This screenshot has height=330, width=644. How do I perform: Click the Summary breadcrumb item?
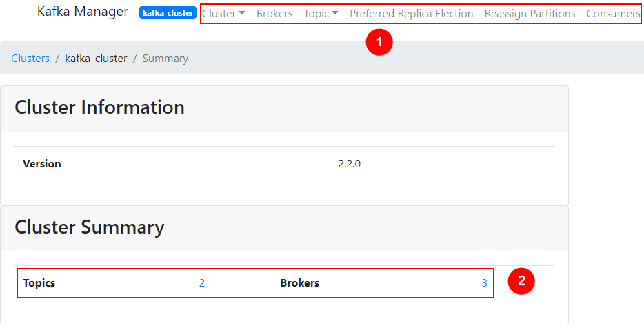coord(165,59)
